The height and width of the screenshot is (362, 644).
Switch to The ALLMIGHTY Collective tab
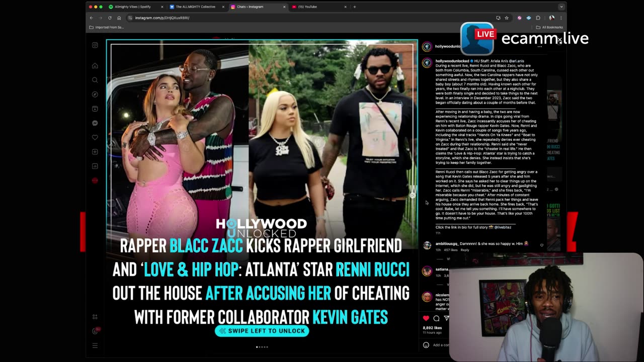pyautogui.click(x=197, y=7)
